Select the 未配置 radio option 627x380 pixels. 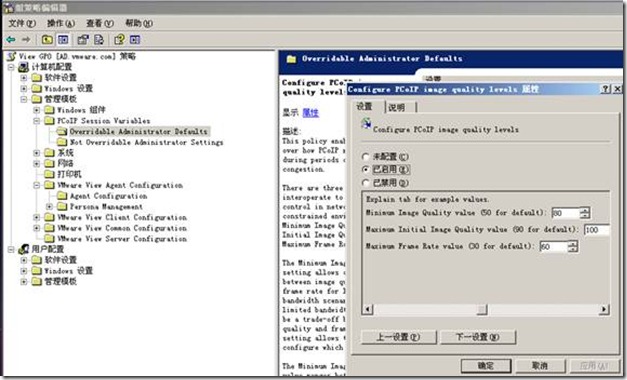coord(365,156)
